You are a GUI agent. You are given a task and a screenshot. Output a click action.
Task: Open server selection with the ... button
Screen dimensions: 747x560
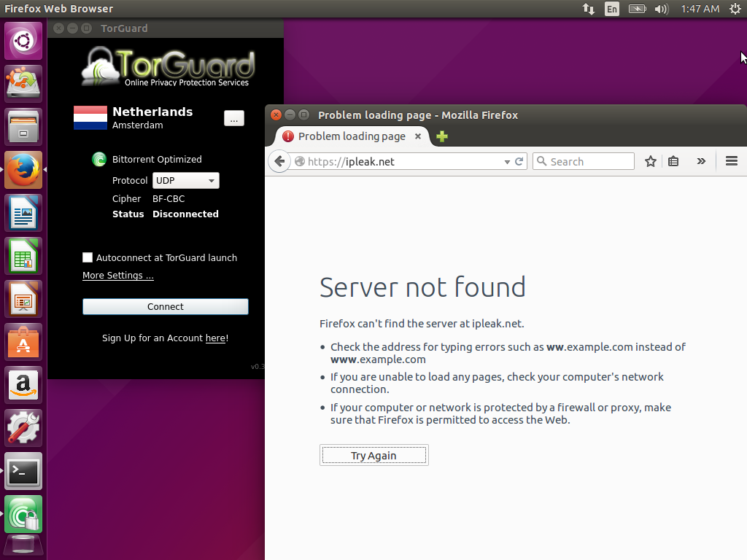click(234, 119)
